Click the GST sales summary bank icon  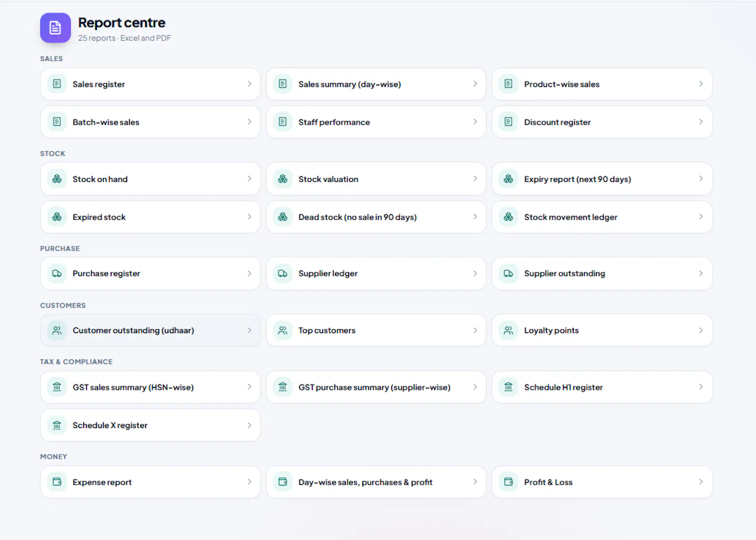click(x=57, y=387)
